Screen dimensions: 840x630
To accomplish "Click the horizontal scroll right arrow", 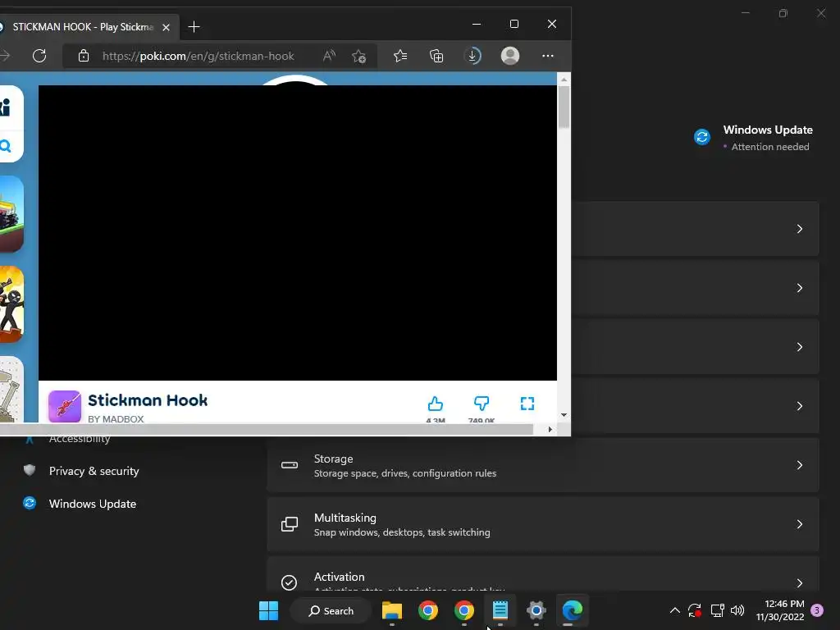I will pos(550,430).
